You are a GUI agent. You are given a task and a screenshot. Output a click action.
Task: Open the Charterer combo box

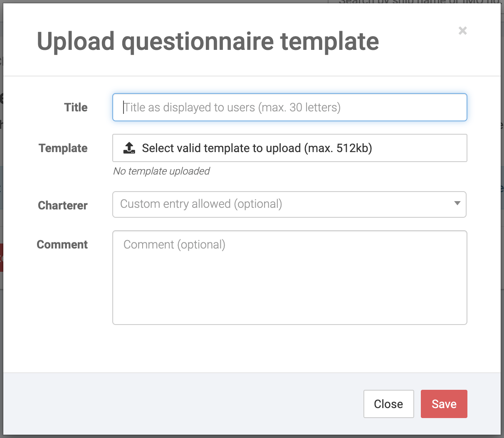pos(283,204)
